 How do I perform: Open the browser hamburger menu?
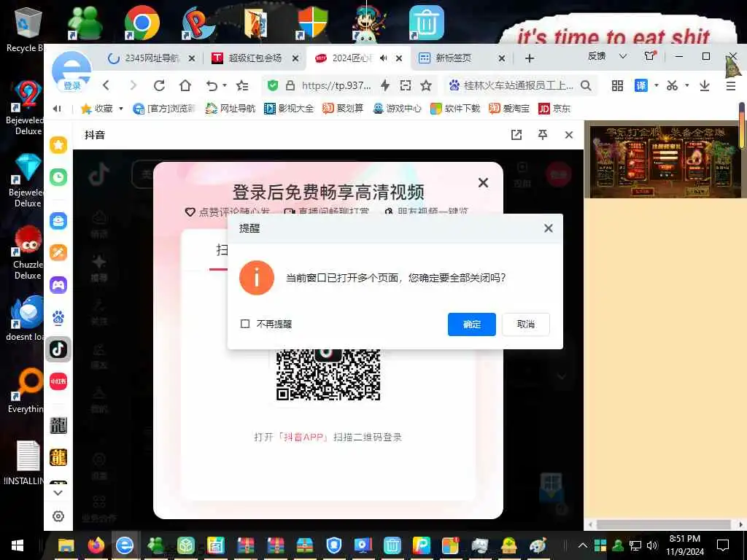click(x=731, y=86)
